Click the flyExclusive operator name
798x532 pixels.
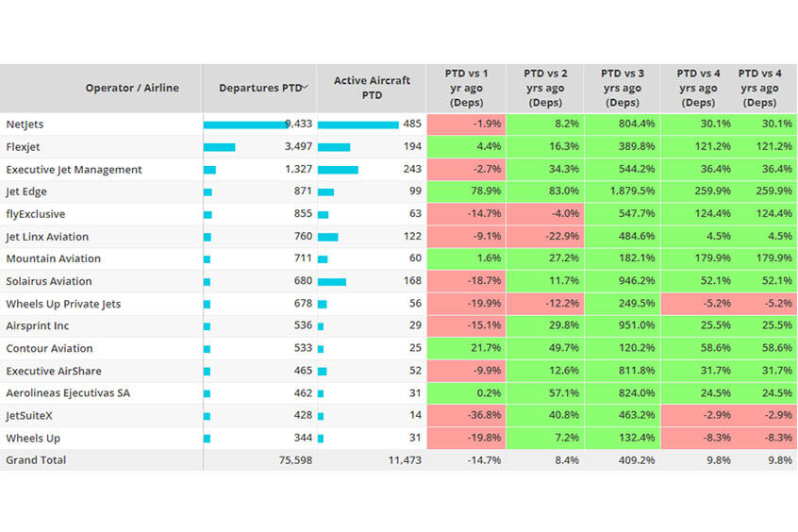(35, 214)
